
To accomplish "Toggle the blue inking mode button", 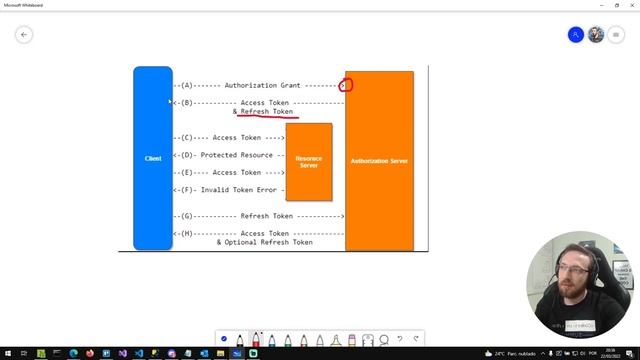I will pyautogui.click(x=224, y=339).
